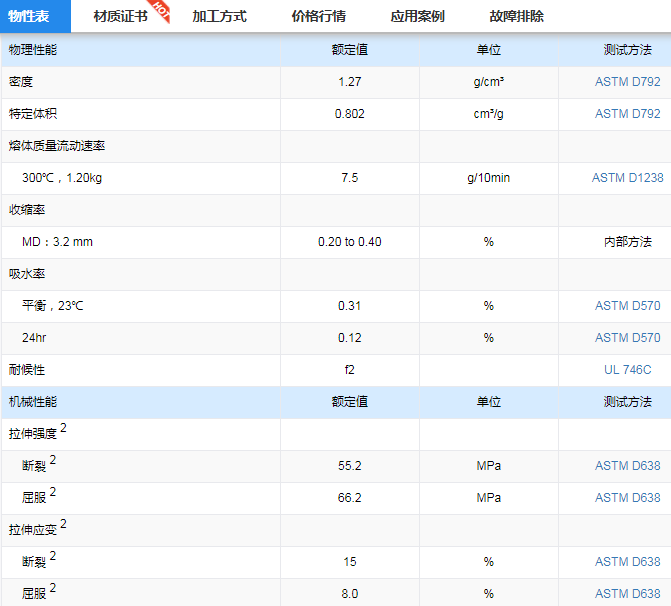Click the ASTM D1238 test method link
Image resolution: width=671 pixels, height=606 pixels.
(x=627, y=178)
